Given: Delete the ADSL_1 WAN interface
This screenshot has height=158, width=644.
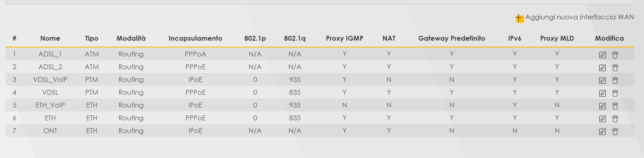Looking at the screenshot, I should pyautogui.click(x=615, y=55).
